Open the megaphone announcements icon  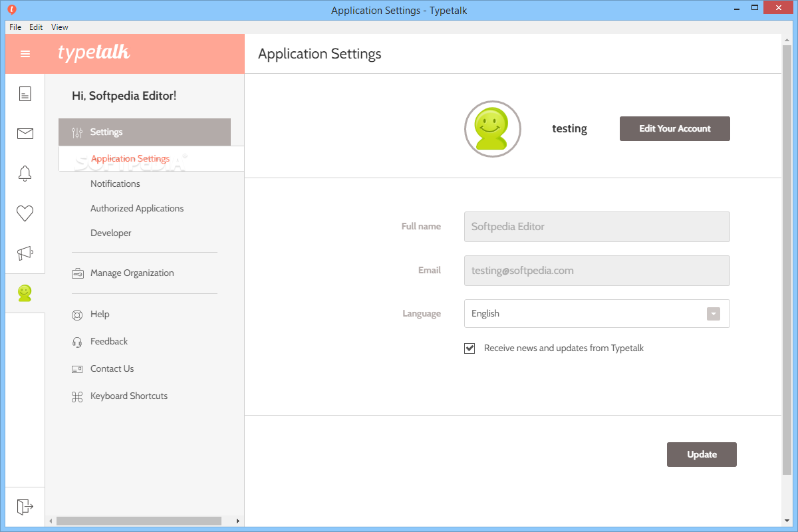tap(25, 253)
